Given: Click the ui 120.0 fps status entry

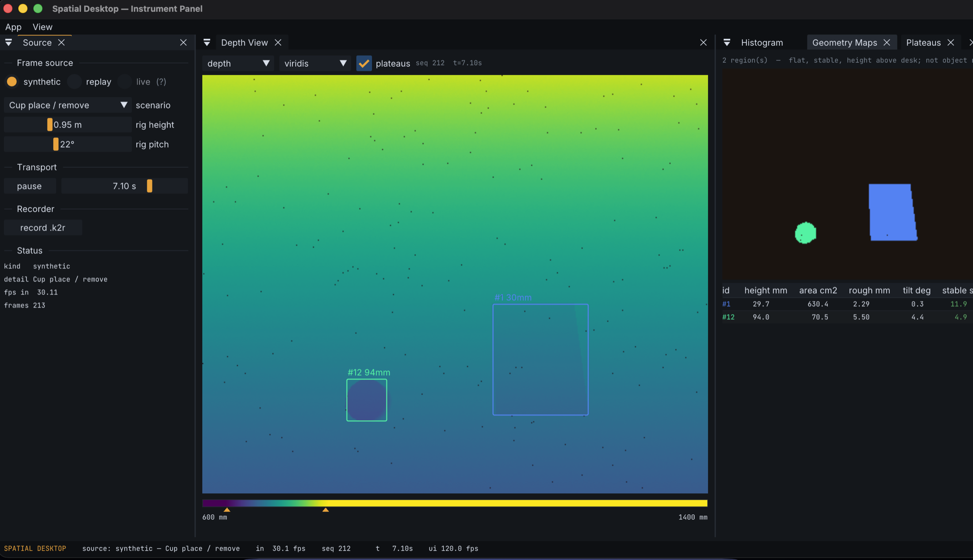Looking at the screenshot, I should click(x=453, y=549).
